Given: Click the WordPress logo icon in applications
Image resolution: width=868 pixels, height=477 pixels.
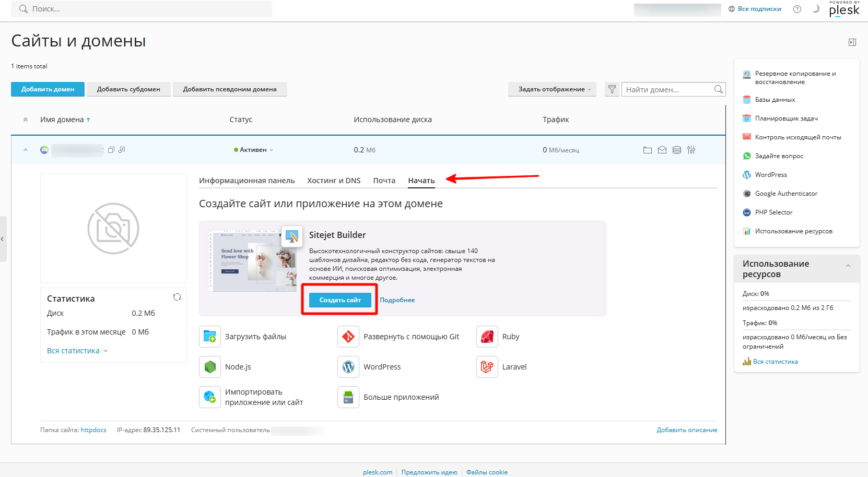Looking at the screenshot, I should click(x=348, y=367).
